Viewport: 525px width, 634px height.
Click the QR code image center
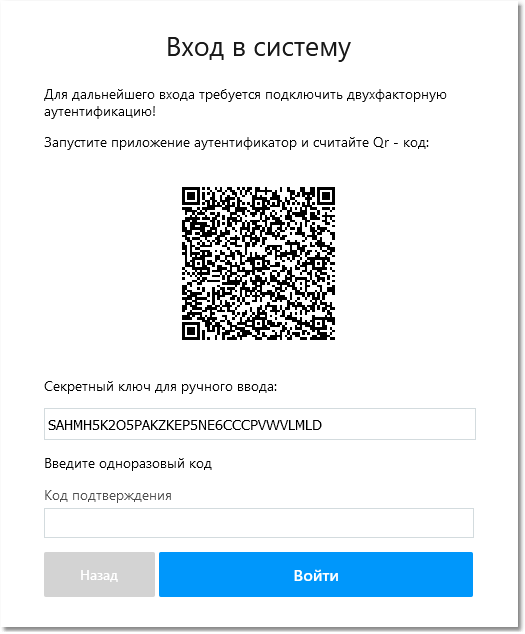click(258, 263)
